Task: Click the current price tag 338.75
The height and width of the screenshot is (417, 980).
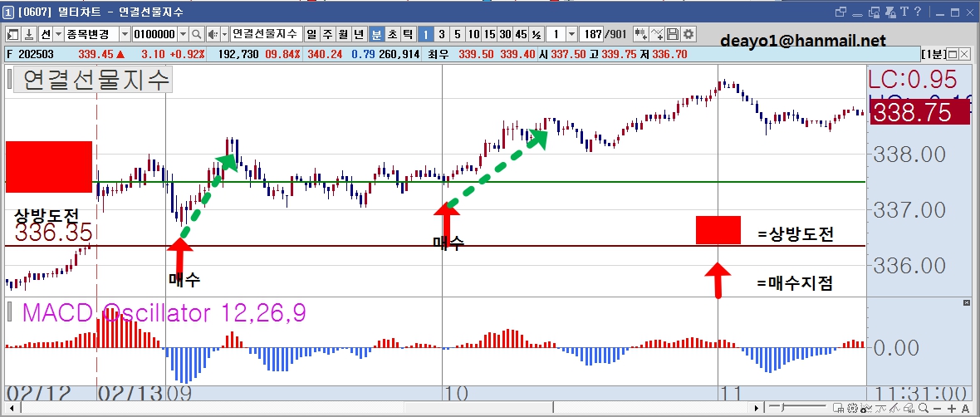Action: tap(919, 113)
